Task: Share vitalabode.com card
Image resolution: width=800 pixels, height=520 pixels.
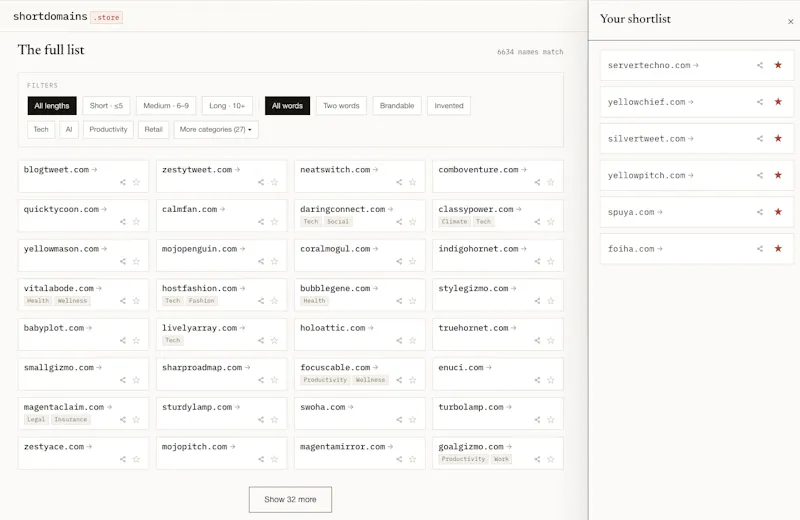Action: click(x=122, y=301)
